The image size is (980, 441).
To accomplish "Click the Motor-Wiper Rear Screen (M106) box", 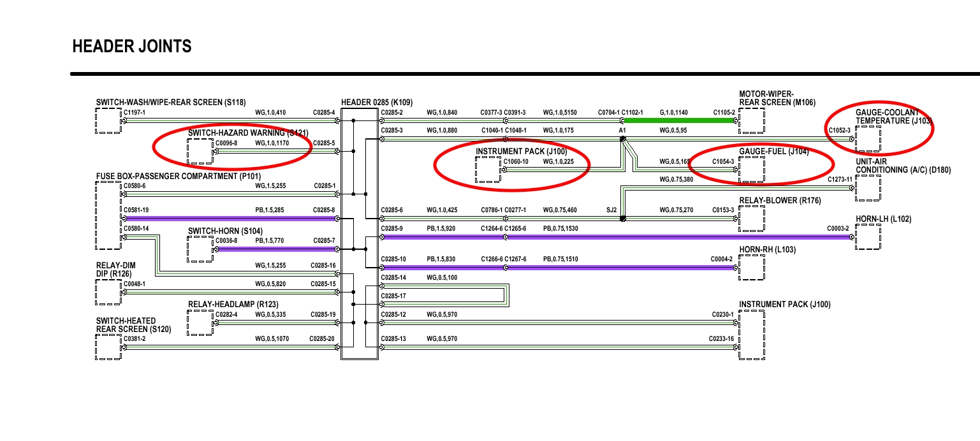I will pos(751,120).
